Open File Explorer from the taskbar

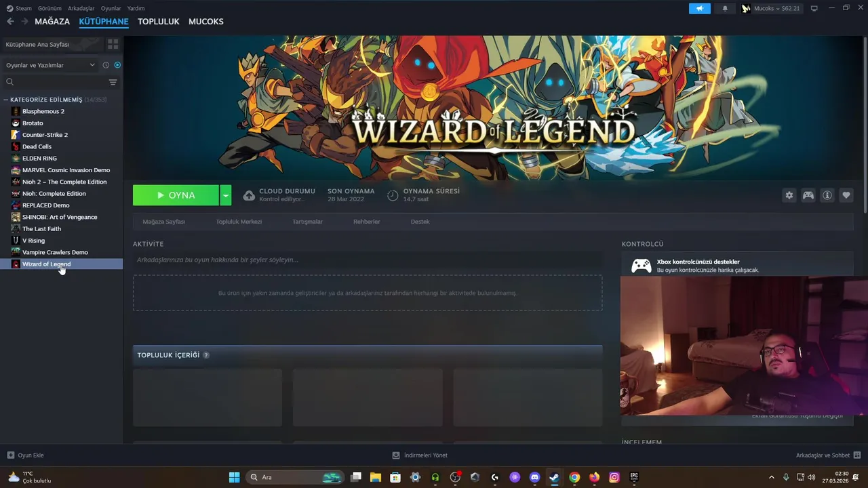point(376,477)
